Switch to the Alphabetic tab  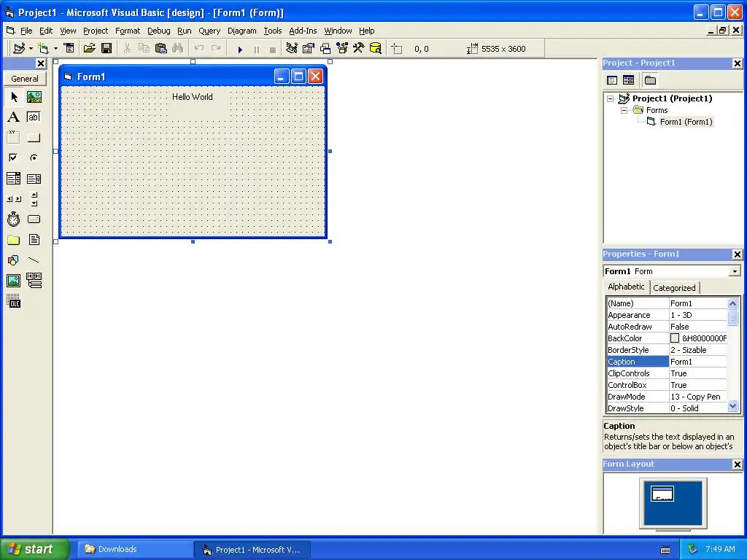pyautogui.click(x=626, y=287)
